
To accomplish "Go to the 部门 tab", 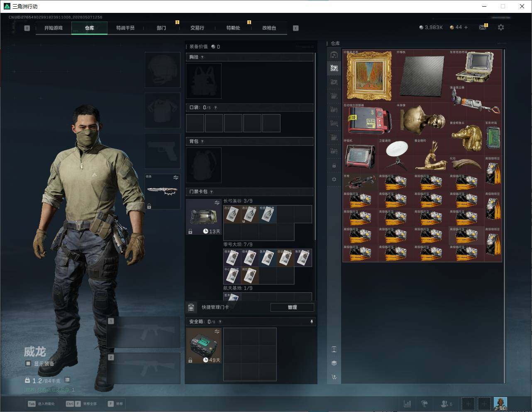I will pyautogui.click(x=161, y=28).
